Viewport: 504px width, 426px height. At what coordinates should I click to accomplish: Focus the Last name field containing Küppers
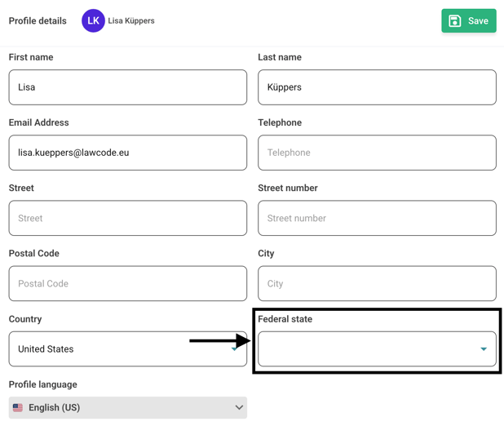coord(377,87)
